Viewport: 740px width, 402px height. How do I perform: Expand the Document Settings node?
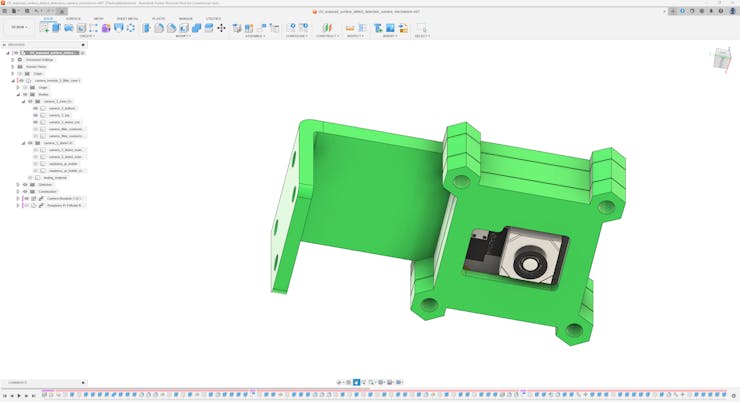pyautogui.click(x=13, y=60)
